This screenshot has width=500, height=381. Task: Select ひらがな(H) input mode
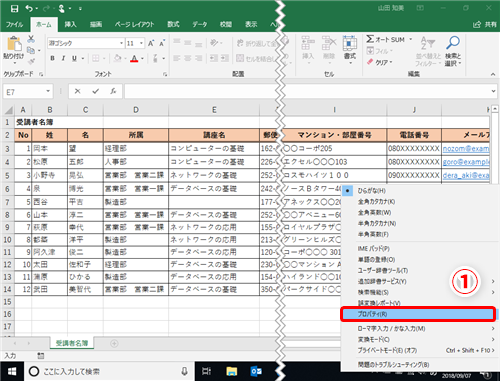371,191
